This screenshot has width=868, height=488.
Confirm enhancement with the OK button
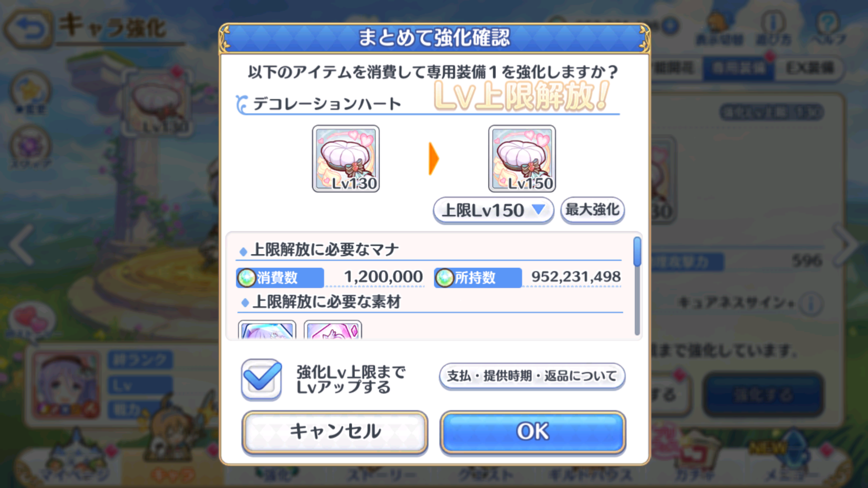[533, 432]
